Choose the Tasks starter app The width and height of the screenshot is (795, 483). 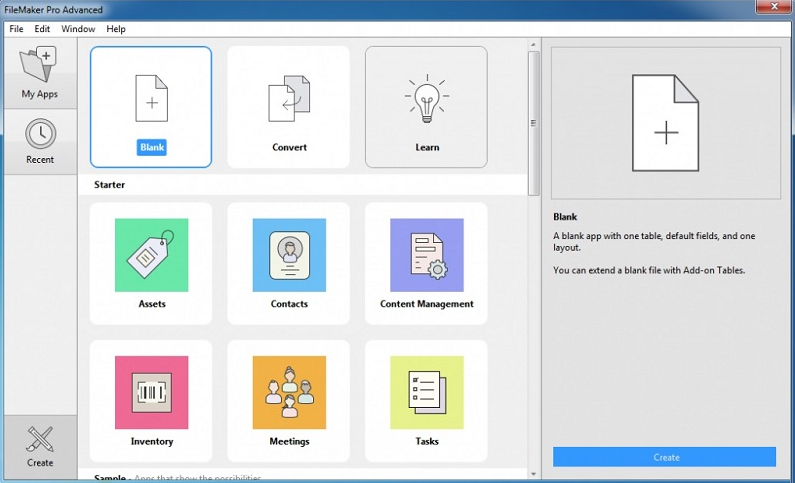tap(426, 401)
